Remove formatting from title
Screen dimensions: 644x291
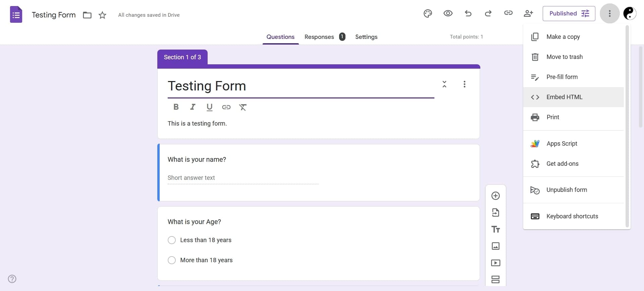[243, 107]
